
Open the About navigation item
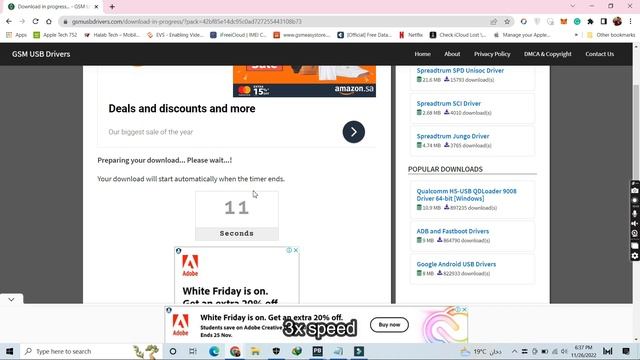tap(452, 54)
